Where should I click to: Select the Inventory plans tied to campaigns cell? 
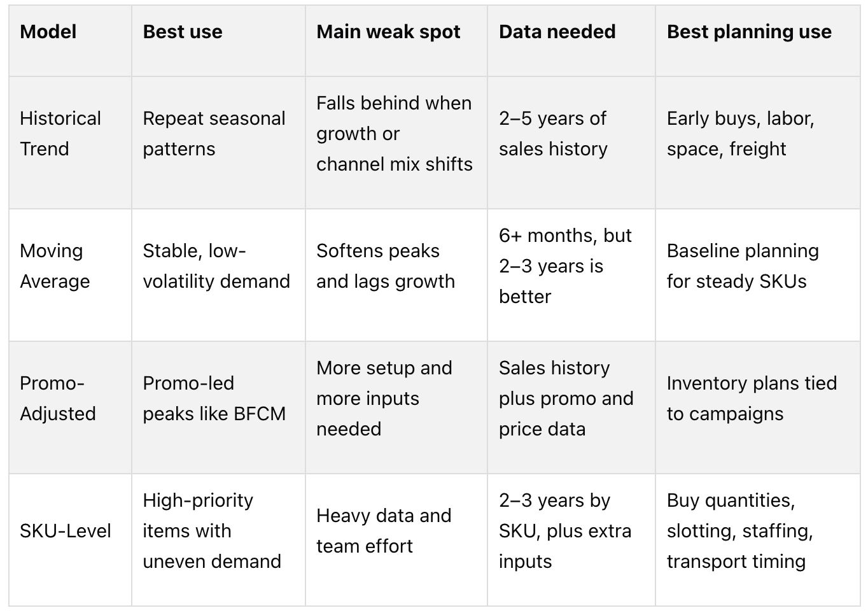758,407
